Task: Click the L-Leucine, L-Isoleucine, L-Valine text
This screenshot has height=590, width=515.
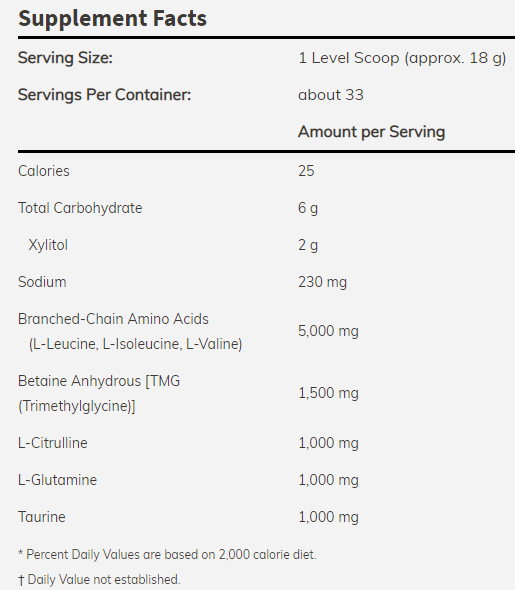Action: coord(135,344)
